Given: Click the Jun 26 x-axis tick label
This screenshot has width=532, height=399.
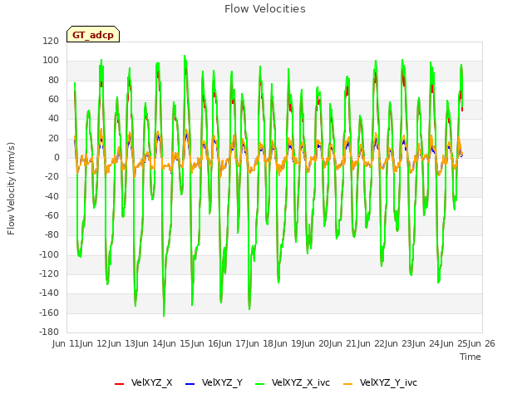Looking at the screenshot, I should tap(482, 343).
